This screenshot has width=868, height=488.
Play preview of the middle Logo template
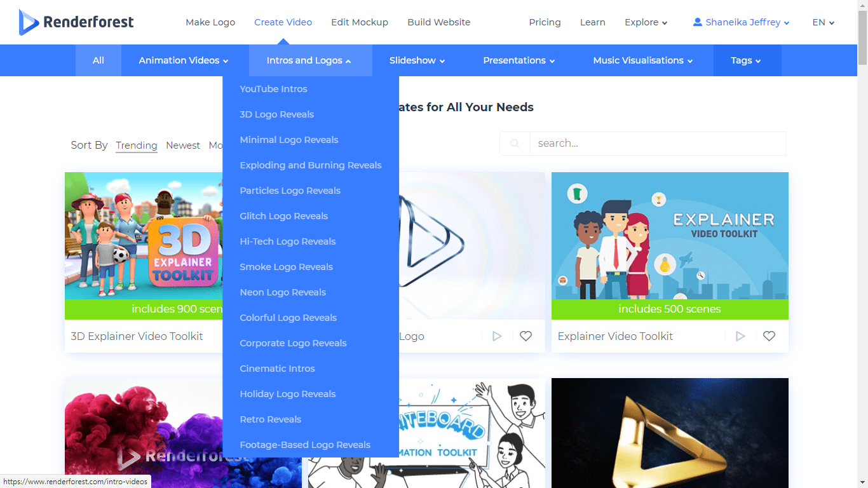point(497,336)
